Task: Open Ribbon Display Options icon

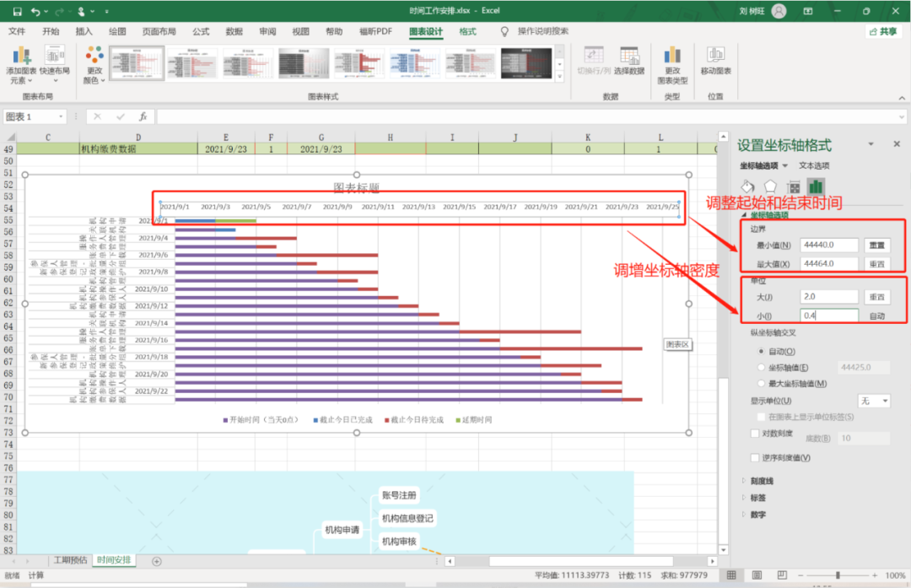Action: (808, 11)
